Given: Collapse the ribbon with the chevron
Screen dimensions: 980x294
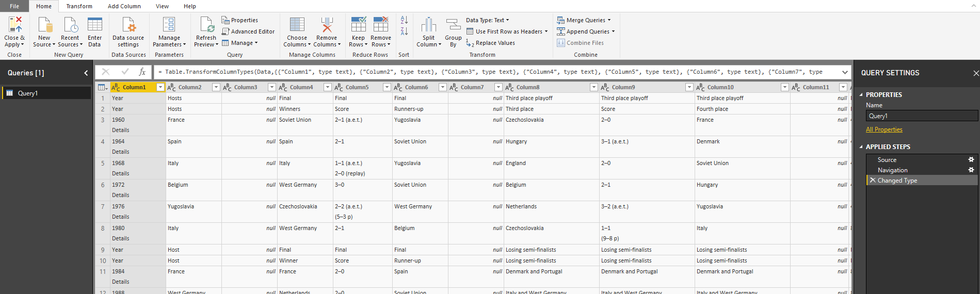Looking at the screenshot, I should coord(973,6).
